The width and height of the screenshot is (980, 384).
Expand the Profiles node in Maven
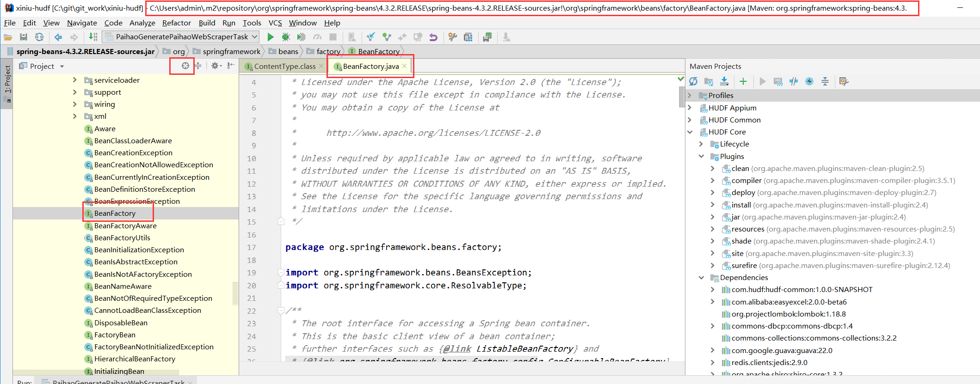690,96
